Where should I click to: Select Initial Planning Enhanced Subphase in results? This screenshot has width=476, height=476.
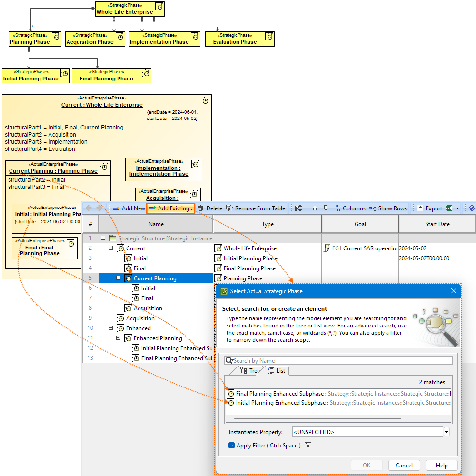pos(338,403)
